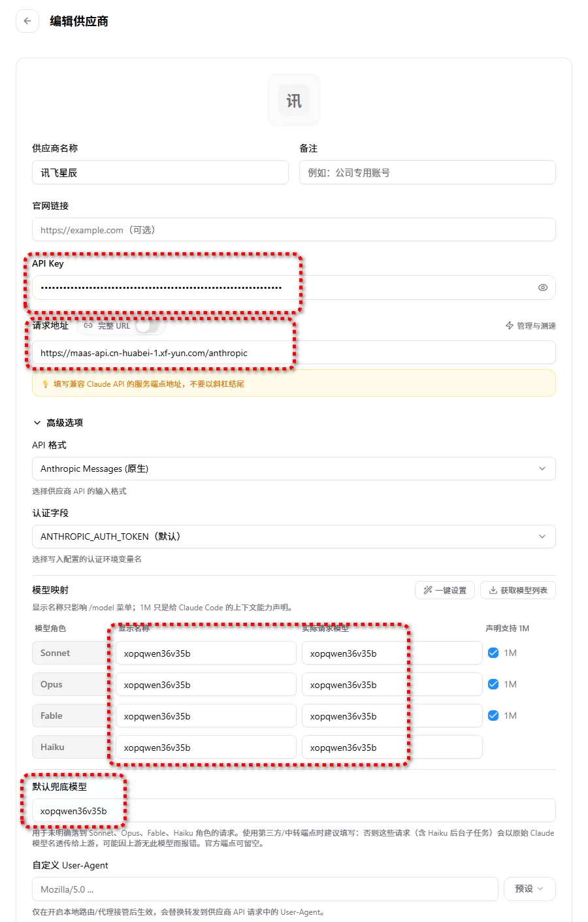Reveal API Key with the eye icon
Screen dimensions: 588x922
542,288
